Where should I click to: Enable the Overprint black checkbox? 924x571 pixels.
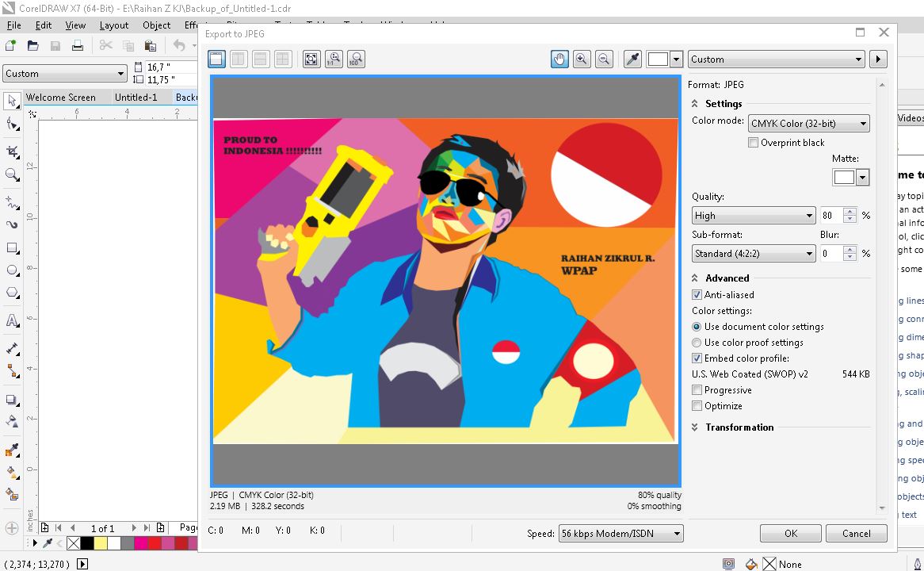(x=753, y=143)
